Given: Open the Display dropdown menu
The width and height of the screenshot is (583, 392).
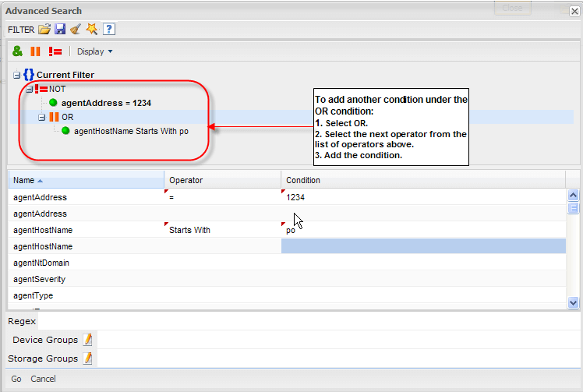Looking at the screenshot, I should pos(95,51).
